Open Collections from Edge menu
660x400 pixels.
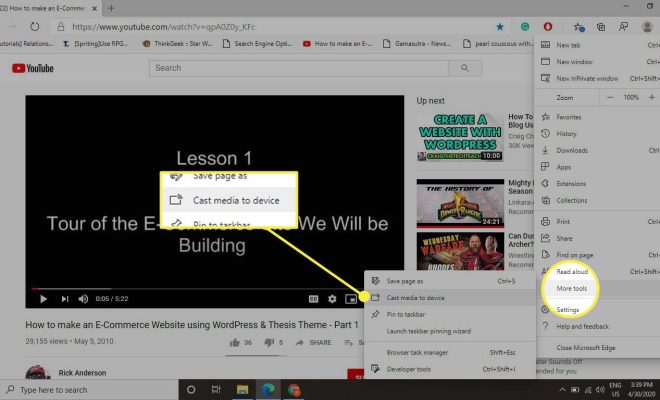coord(597,200)
